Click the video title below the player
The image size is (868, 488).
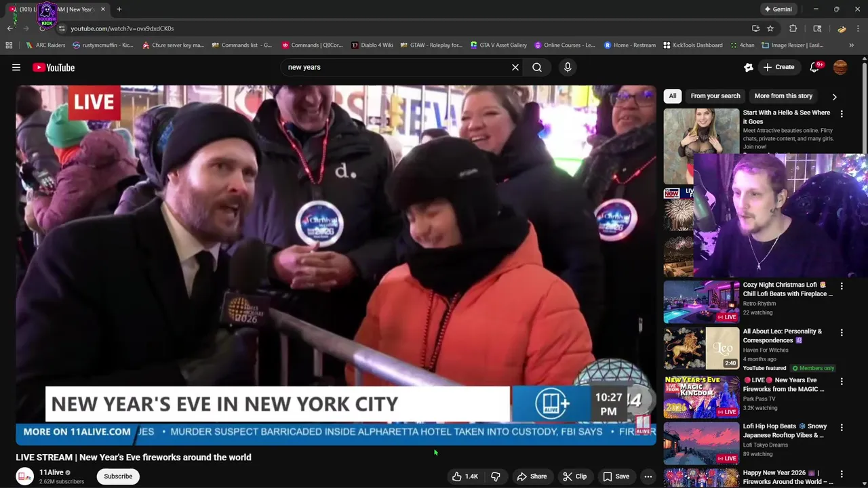point(134,457)
